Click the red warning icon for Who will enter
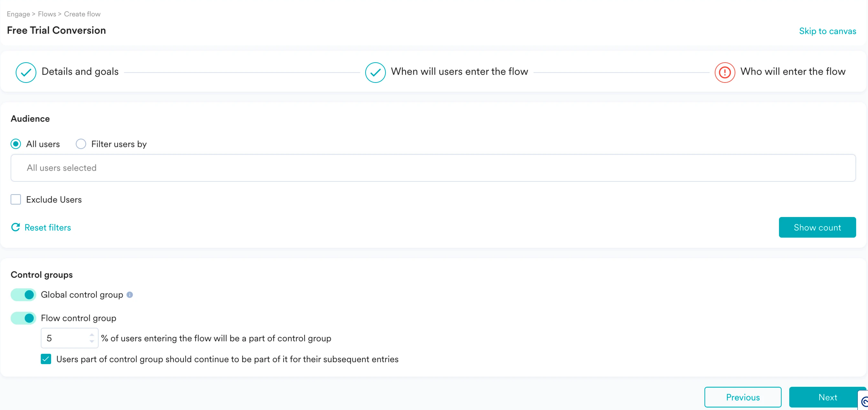Screen dimensions: 868x410 tap(724, 72)
